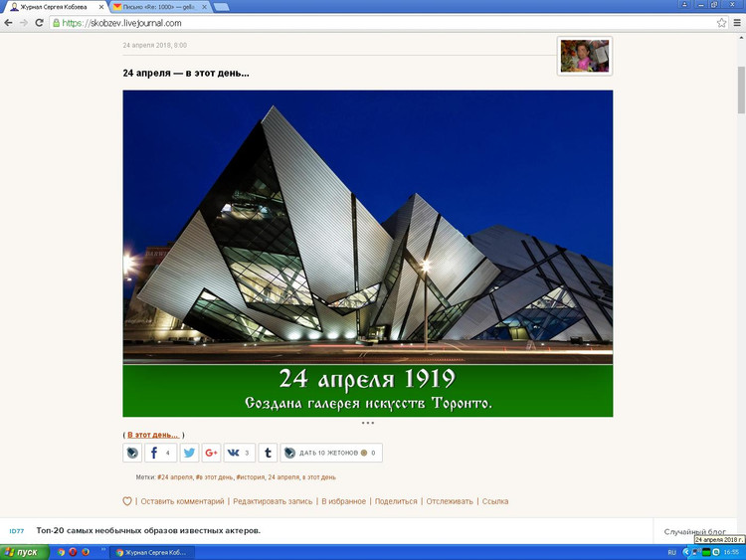Share the post on Tumblr
Screen dimensions: 746x560
pos(268,453)
